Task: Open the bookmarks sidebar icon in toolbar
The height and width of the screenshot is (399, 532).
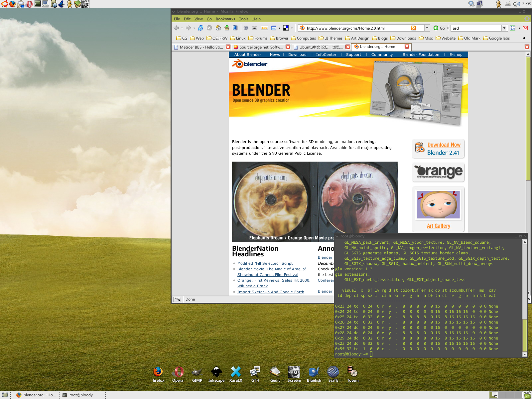Action: pyautogui.click(x=235, y=28)
